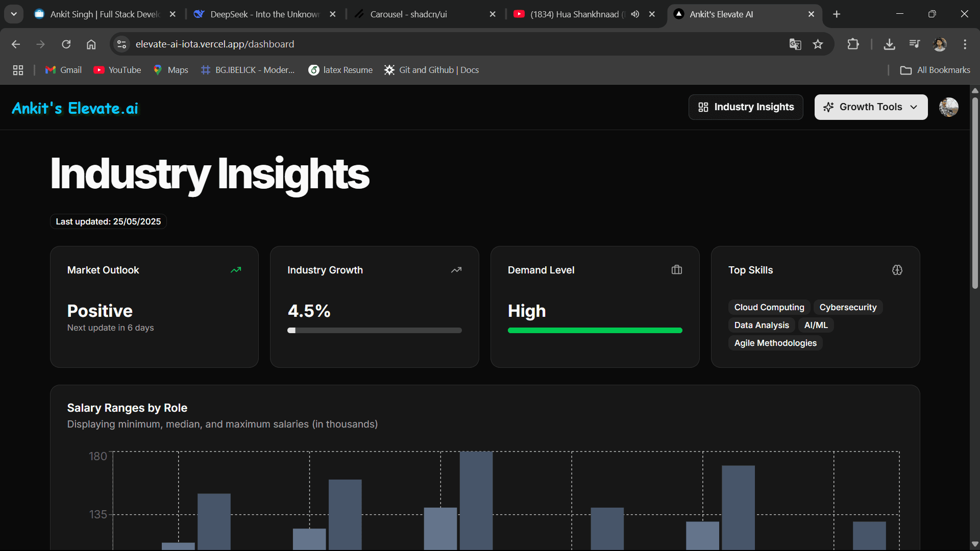This screenshot has width=980, height=551.
Task: Click the 135 axis label on the chart
Action: (x=98, y=514)
